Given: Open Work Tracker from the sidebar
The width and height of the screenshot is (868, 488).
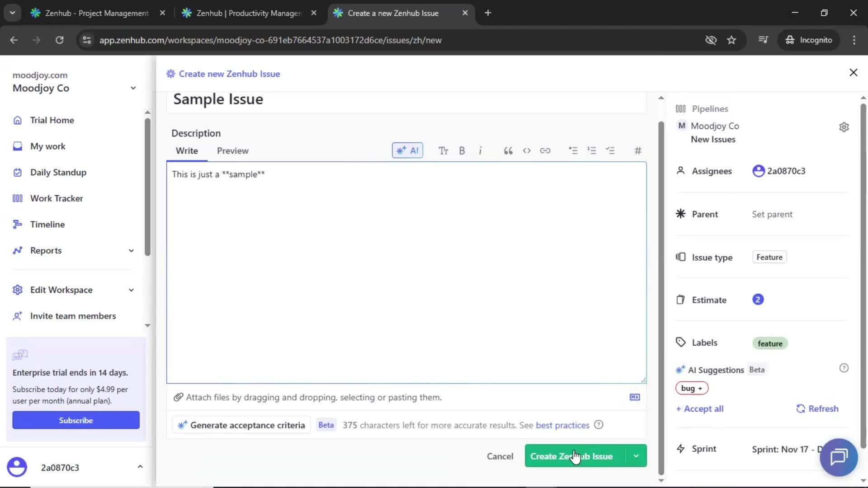Looking at the screenshot, I should click(x=56, y=198).
